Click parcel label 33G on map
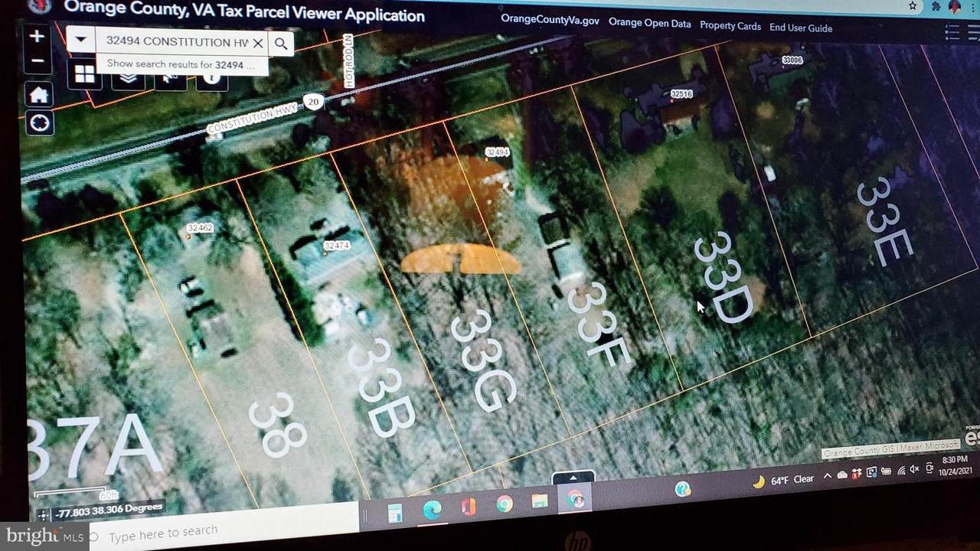 pyautogui.click(x=482, y=361)
